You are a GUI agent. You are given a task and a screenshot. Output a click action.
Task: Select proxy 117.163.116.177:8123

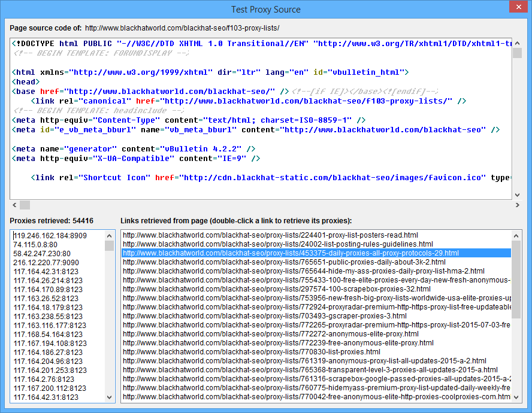[x=50, y=326]
